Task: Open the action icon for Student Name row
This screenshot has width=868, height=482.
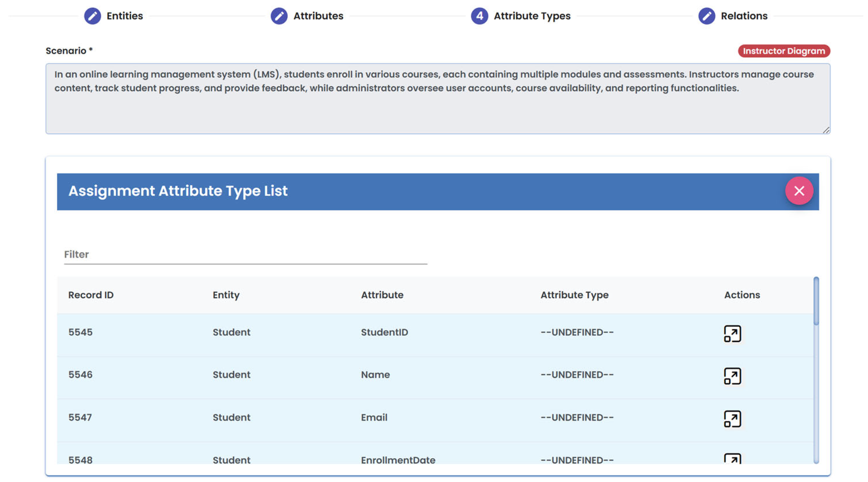Action: click(x=732, y=376)
